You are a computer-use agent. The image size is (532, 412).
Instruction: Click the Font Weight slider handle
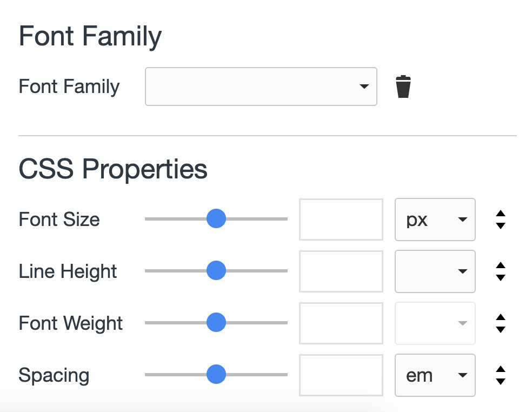[x=216, y=323]
